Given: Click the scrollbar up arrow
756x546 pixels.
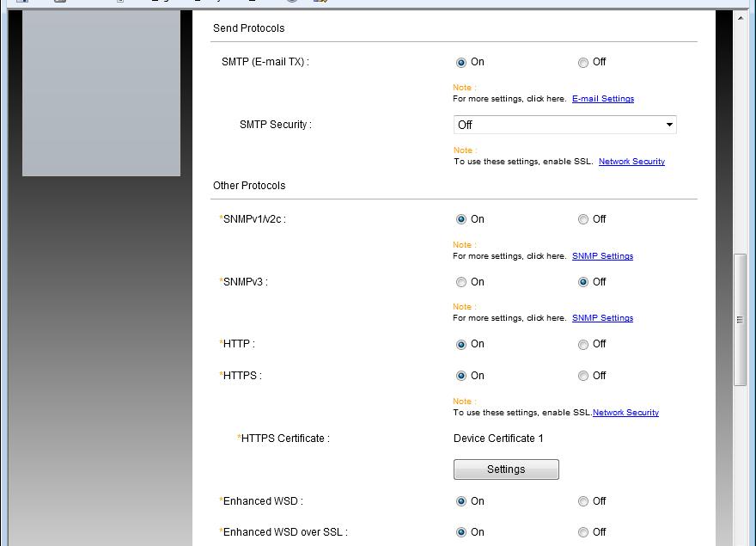Looking at the screenshot, I should pyautogui.click(x=740, y=18).
